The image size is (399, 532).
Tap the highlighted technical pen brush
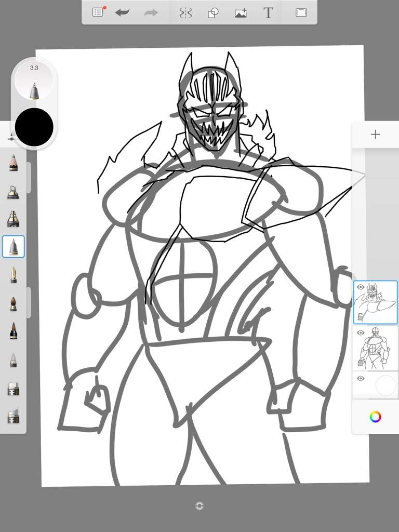point(13,247)
